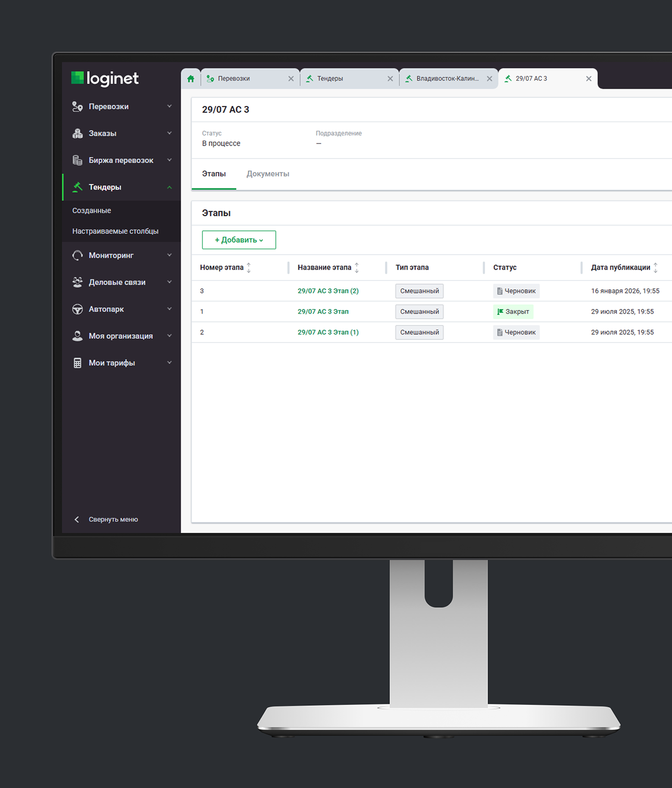The height and width of the screenshot is (788, 672).
Task: Sort by Дата публикации column arrows
Action: tap(655, 268)
